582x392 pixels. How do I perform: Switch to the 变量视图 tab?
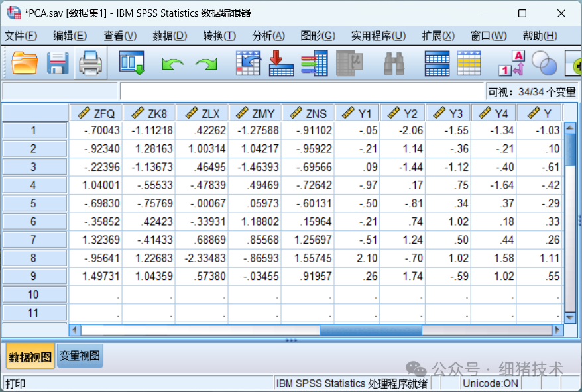(x=79, y=356)
